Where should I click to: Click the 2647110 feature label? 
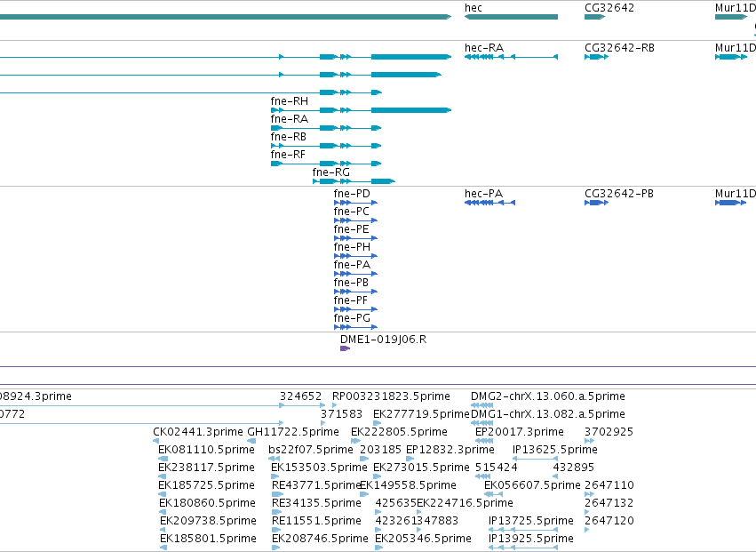coord(609,485)
